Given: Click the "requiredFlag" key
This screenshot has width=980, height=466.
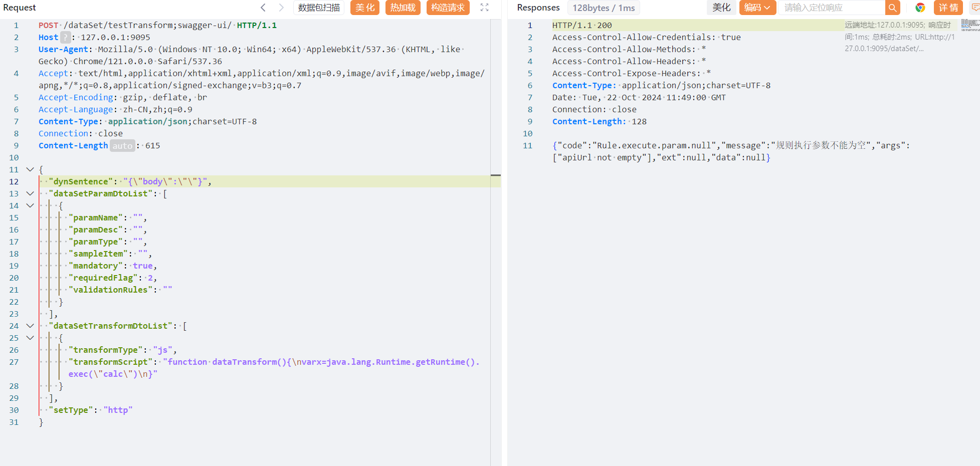Looking at the screenshot, I should (x=103, y=278).
